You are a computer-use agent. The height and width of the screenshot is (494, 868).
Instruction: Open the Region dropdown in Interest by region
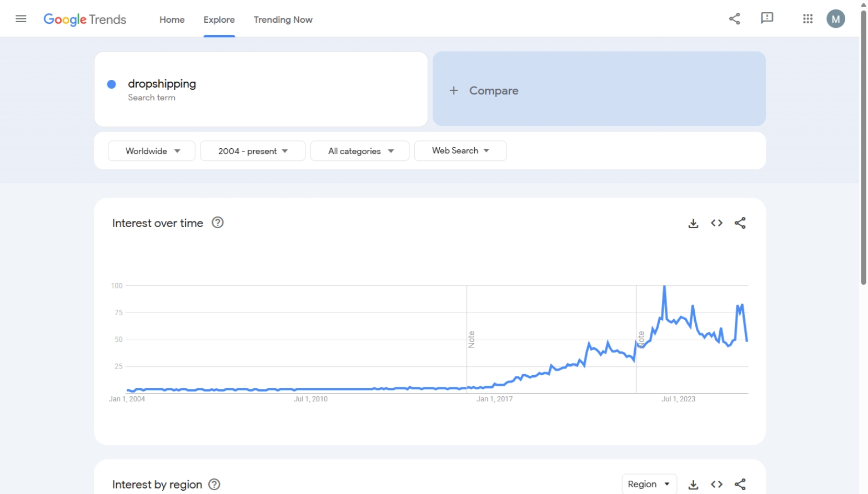[649, 483]
